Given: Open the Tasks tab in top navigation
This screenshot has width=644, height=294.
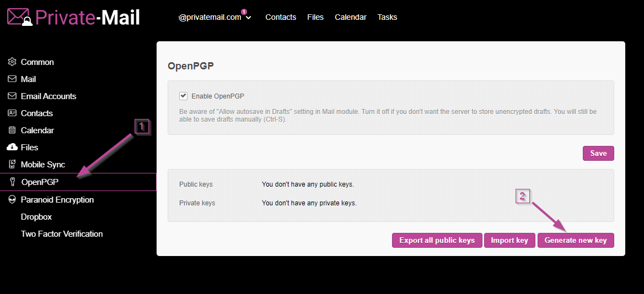Looking at the screenshot, I should [387, 17].
